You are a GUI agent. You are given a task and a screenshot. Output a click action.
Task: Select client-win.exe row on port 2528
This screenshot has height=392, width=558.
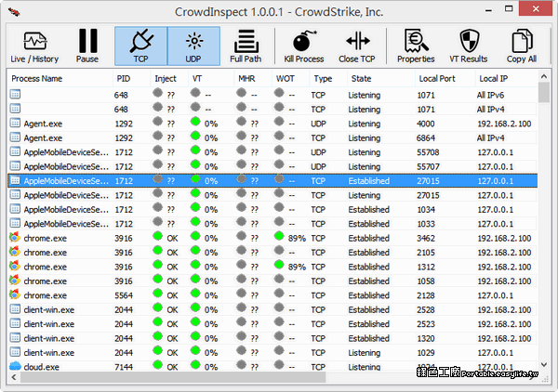(x=272, y=309)
